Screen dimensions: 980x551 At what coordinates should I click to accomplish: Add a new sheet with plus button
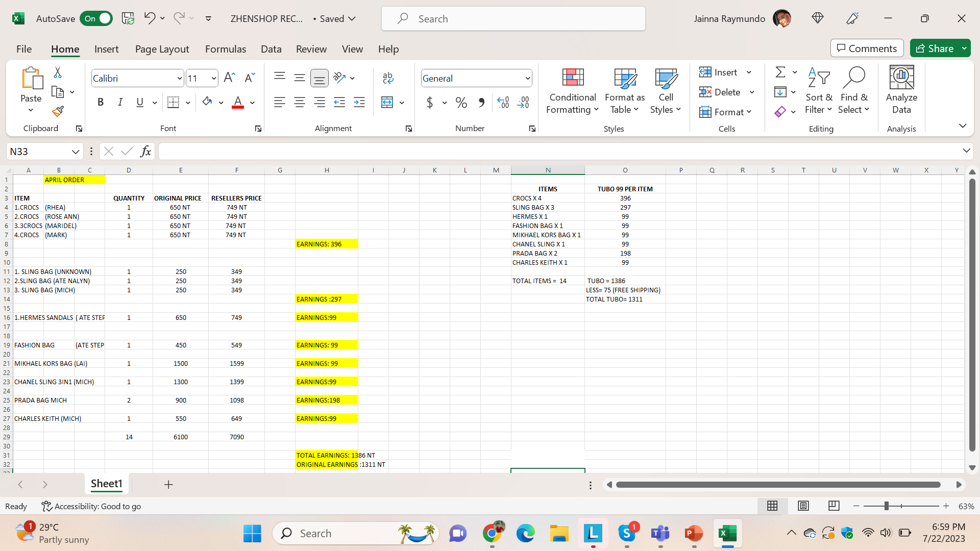coord(168,484)
